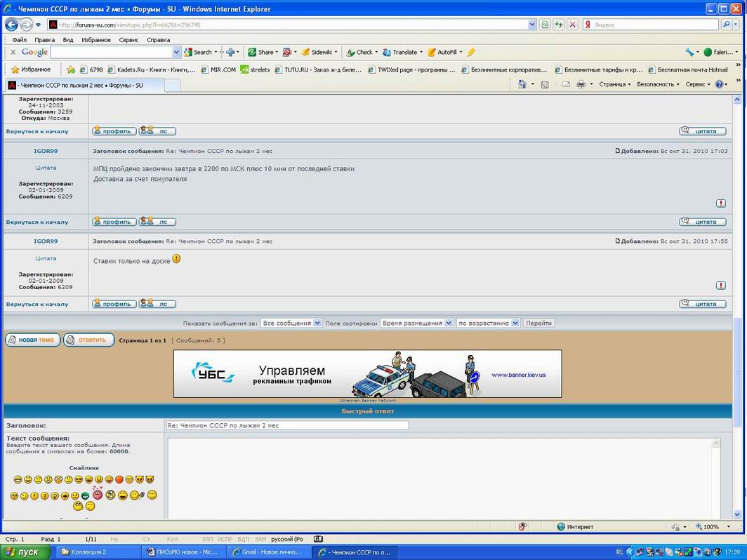Click the browser Back arrow button

pyautogui.click(x=11, y=25)
